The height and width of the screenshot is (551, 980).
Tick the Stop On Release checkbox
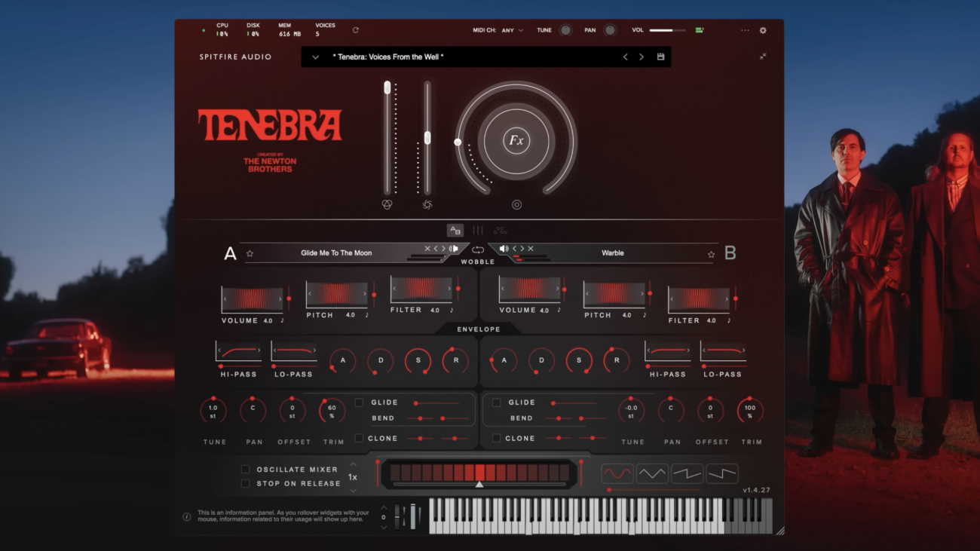coord(245,483)
